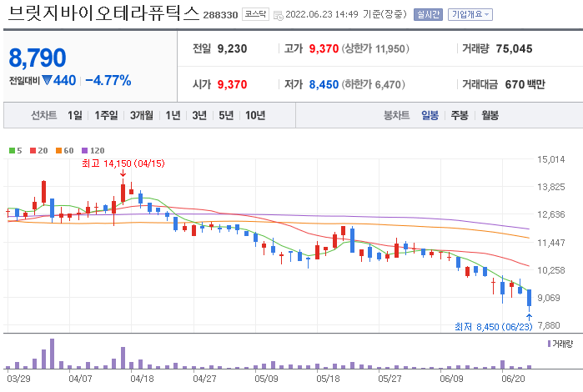Click the 상한가 11,950 text
The width and height of the screenshot is (583, 392).
click(375, 48)
